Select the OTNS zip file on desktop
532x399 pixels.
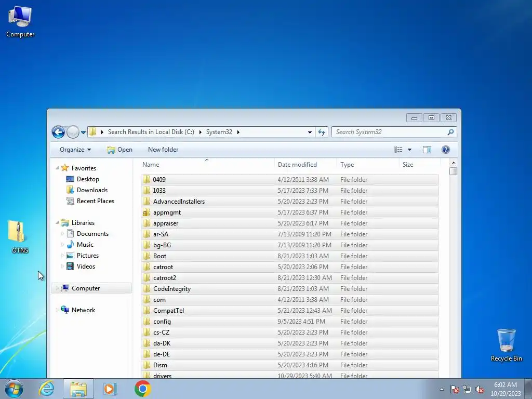[20, 236]
